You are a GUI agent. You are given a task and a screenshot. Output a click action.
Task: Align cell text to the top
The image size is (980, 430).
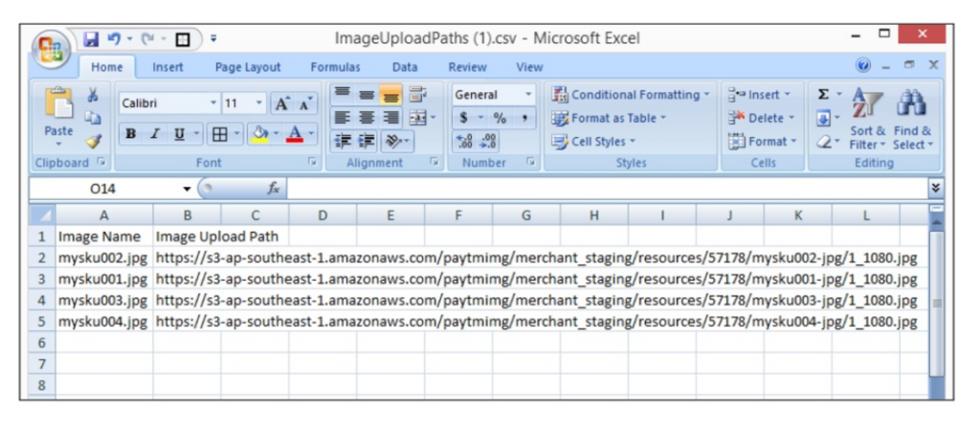[342, 95]
